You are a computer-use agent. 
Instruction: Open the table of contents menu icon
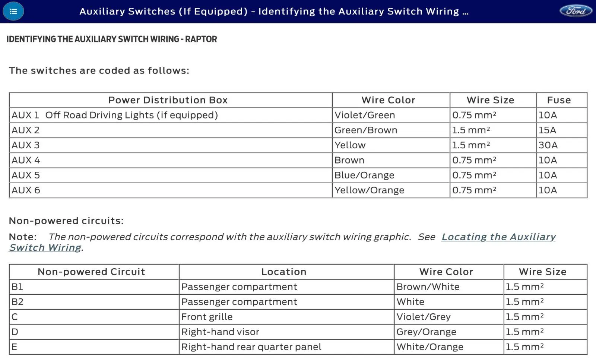click(13, 11)
